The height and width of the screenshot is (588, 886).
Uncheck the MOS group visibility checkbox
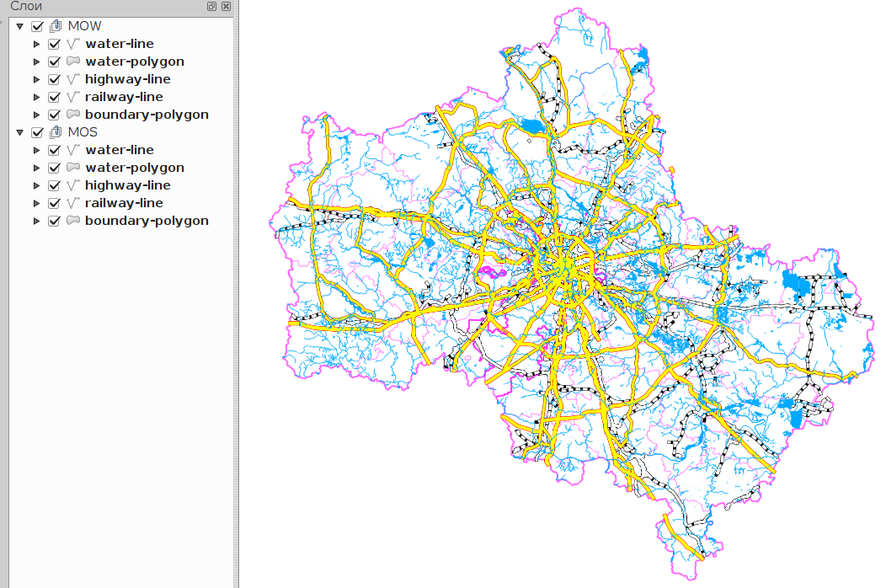(37, 133)
